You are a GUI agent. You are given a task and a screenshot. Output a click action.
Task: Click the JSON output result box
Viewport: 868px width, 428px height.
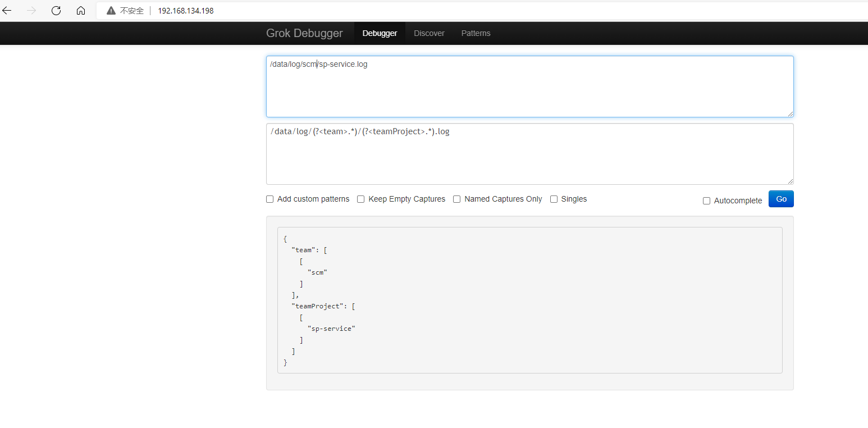click(529, 300)
